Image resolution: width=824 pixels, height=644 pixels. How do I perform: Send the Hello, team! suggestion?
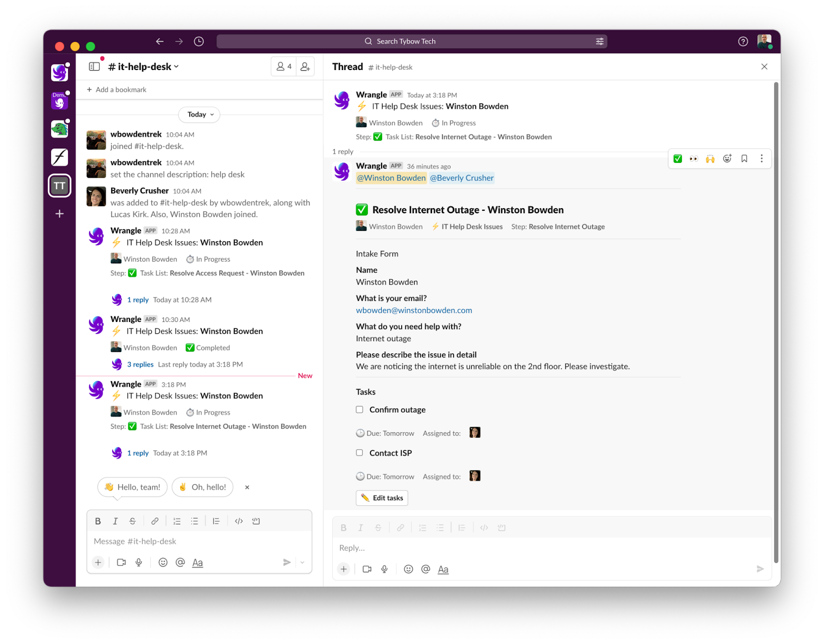(x=132, y=487)
